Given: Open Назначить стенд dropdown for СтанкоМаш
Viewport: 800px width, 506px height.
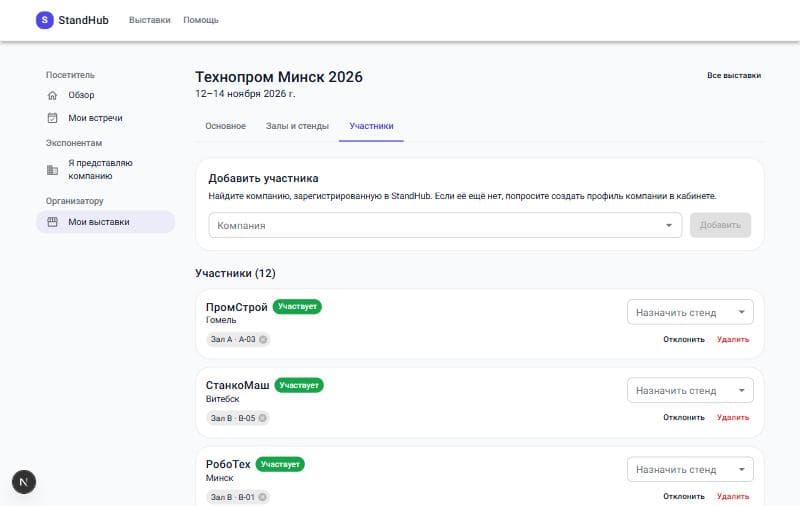Looking at the screenshot, I should click(690, 391).
